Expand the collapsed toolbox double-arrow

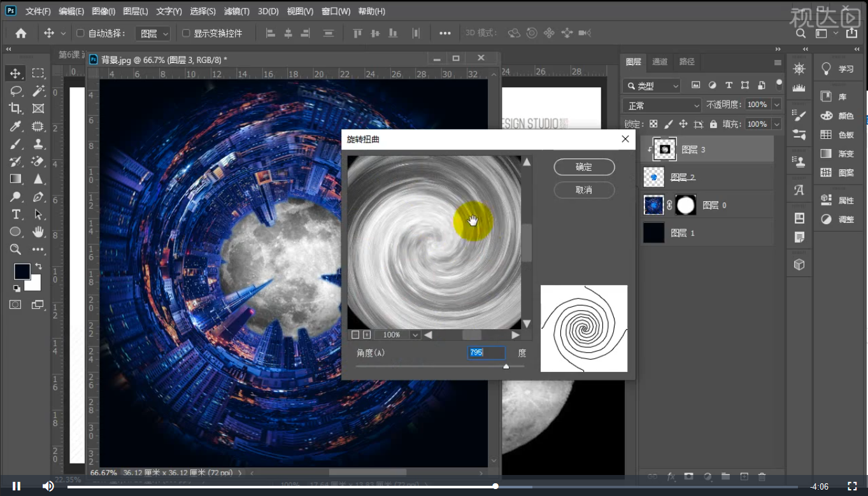coord(8,49)
